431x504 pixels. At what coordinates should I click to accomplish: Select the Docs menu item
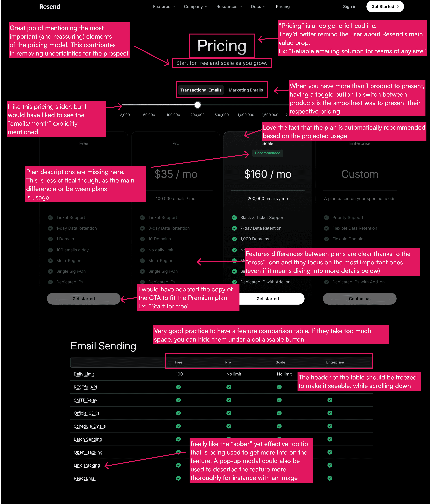(x=257, y=6)
